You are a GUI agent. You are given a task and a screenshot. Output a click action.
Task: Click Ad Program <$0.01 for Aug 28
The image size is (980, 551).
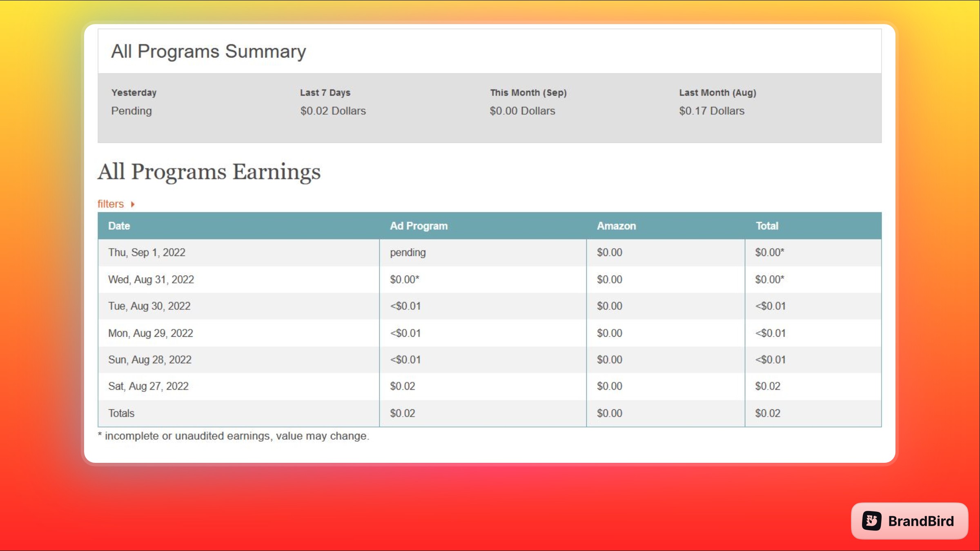405,360
